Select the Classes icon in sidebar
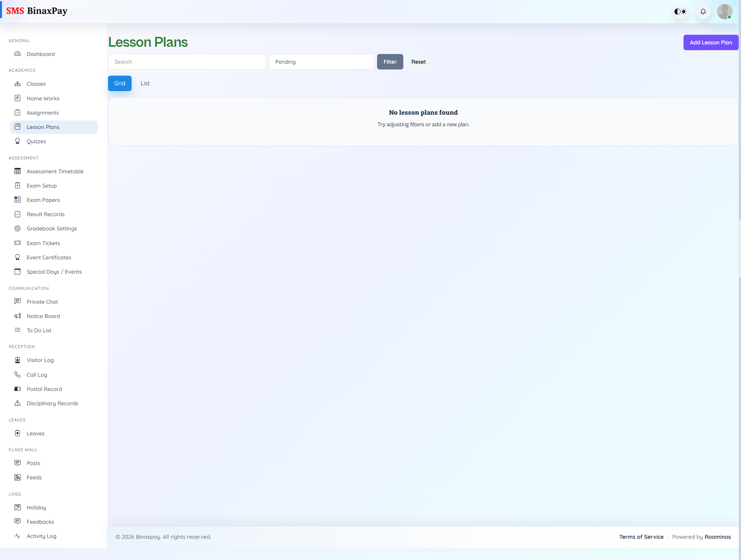This screenshot has height=560, width=741. [x=18, y=84]
